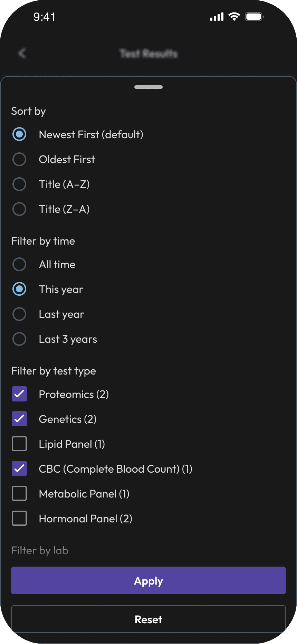Disable CBC (Complete Blood Count) filter
The height and width of the screenshot is (644, 297).
pos(19,469)
